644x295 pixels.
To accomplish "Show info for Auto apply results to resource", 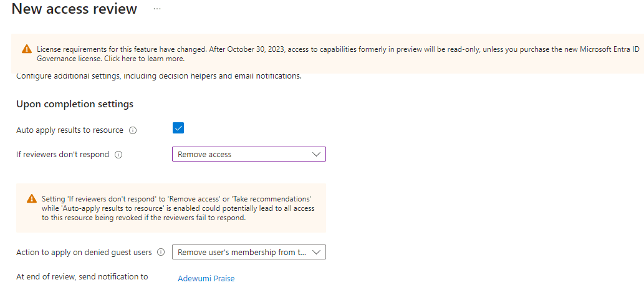I will pos(133,130).
